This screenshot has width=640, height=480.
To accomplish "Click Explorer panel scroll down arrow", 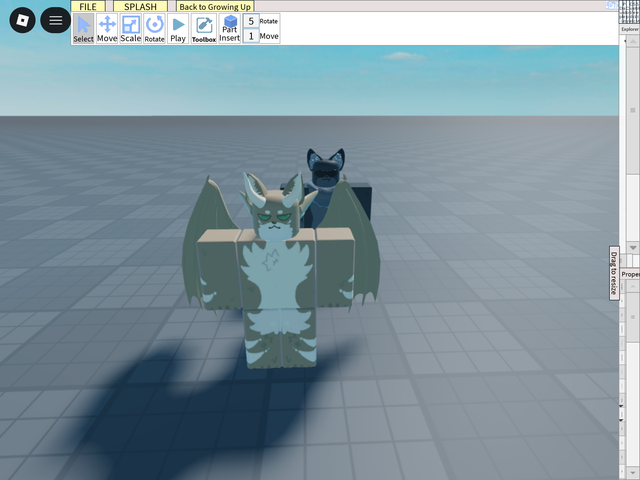I will (633, 248).
